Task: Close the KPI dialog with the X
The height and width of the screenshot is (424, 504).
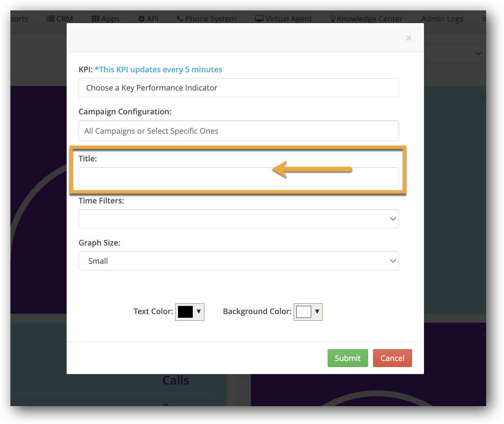Action: [x=408, y=38]
